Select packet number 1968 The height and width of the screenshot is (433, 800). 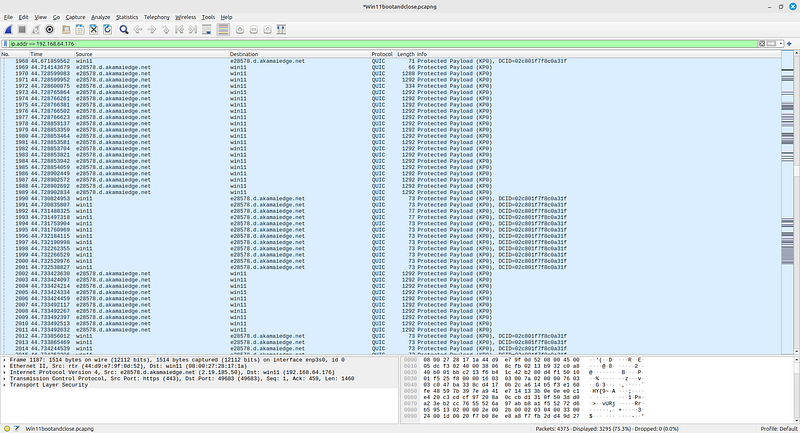point(390,61)
